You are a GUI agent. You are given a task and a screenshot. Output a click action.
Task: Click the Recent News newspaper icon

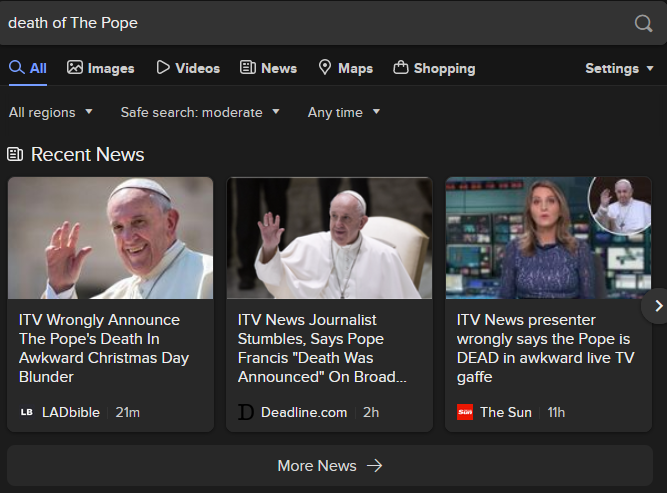(15, 154)
